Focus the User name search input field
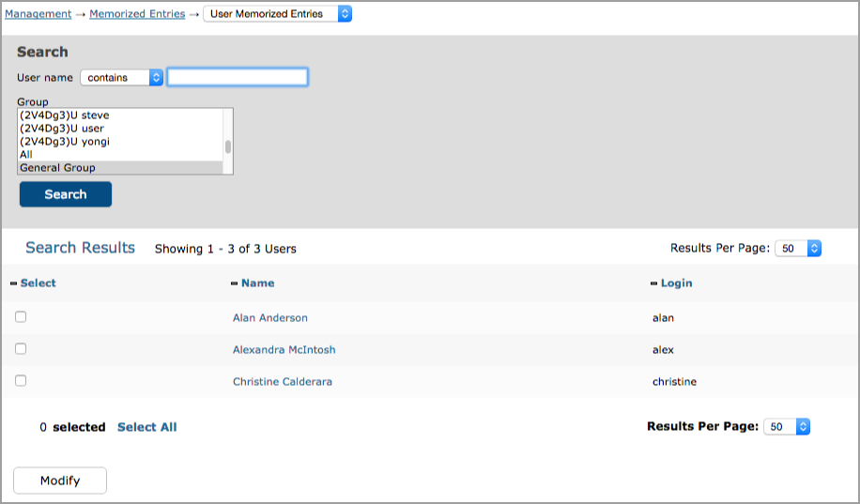The height and width of the screenshot is (504, 860). [x=238, y=77]
